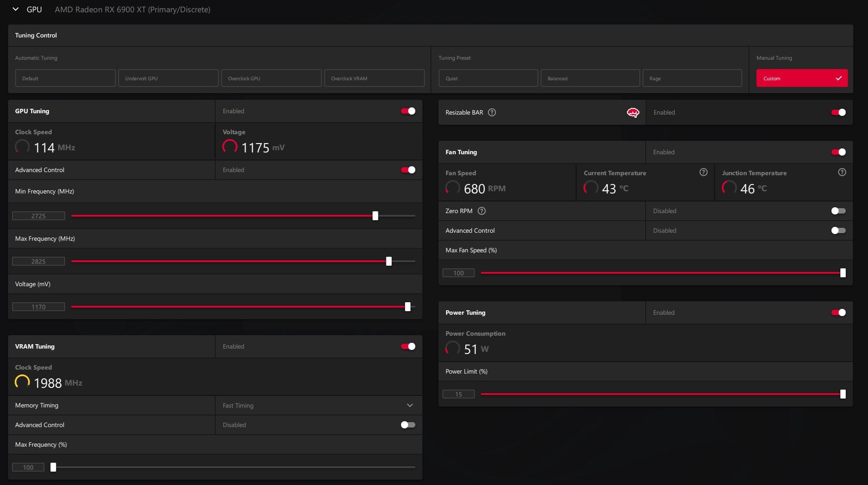
Task: Click VRAM Max Frequency value field
Action: tap(28, 467)
